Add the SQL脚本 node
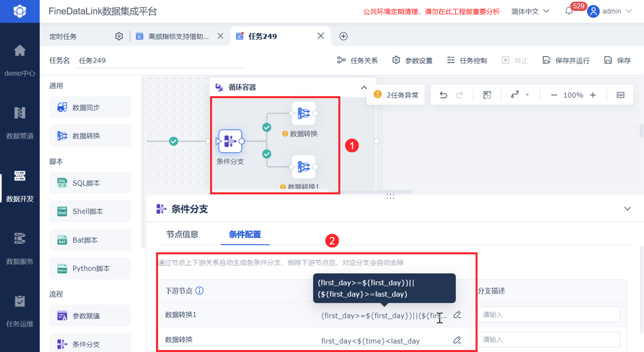 pyautogui.click(x=90, y=183)
